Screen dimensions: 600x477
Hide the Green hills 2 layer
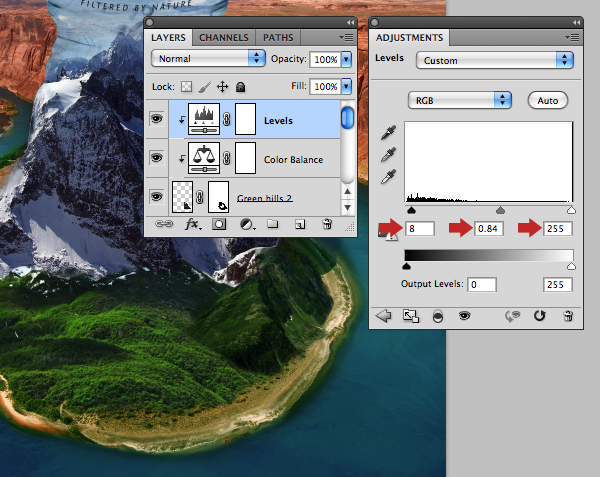click(157, 197)
